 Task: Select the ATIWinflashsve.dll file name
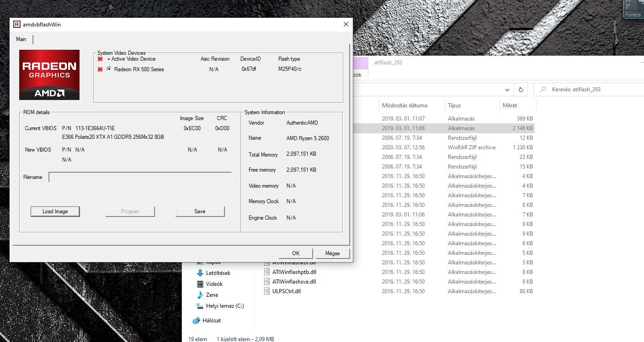(294, 282)
